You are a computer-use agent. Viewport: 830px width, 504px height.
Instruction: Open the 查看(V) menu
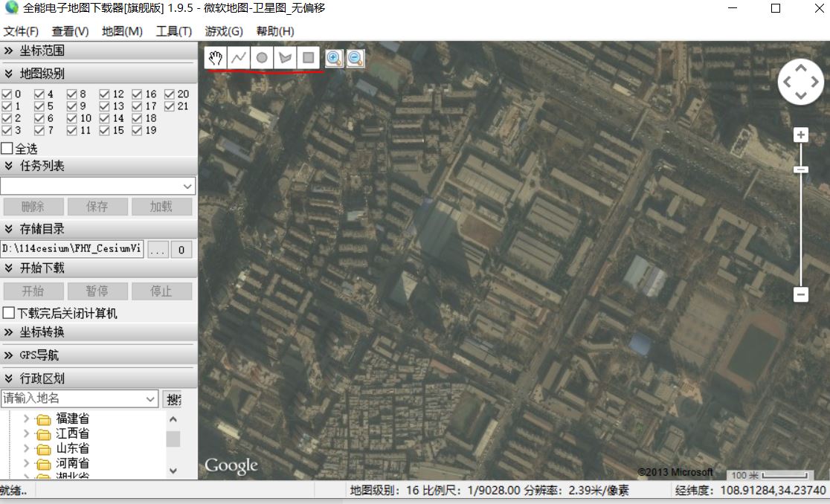(71, 31)
